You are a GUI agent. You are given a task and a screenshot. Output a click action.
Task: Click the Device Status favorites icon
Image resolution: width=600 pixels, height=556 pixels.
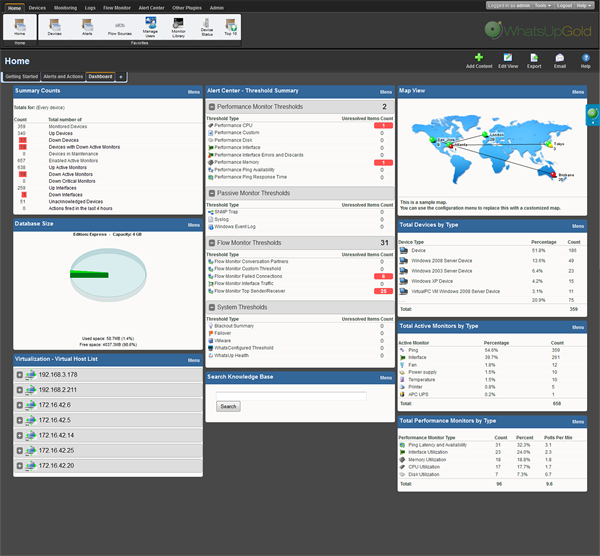[207, 23]
